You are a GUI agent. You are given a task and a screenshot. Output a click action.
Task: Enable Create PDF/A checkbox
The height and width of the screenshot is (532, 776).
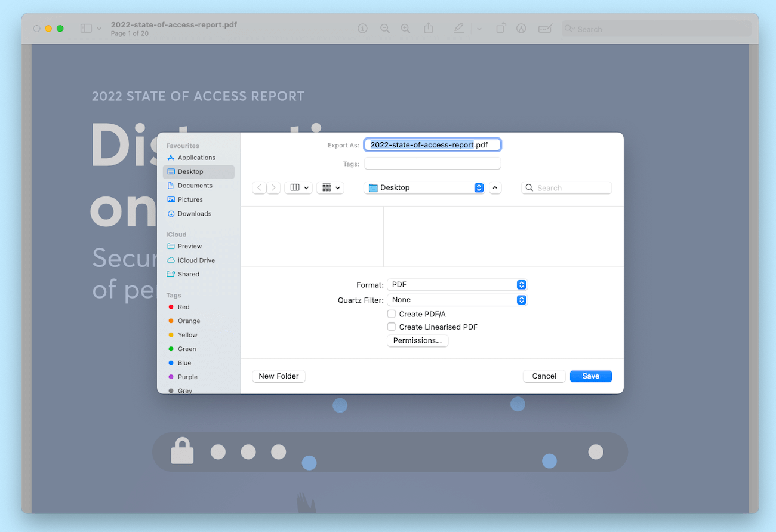click(392, 314)
